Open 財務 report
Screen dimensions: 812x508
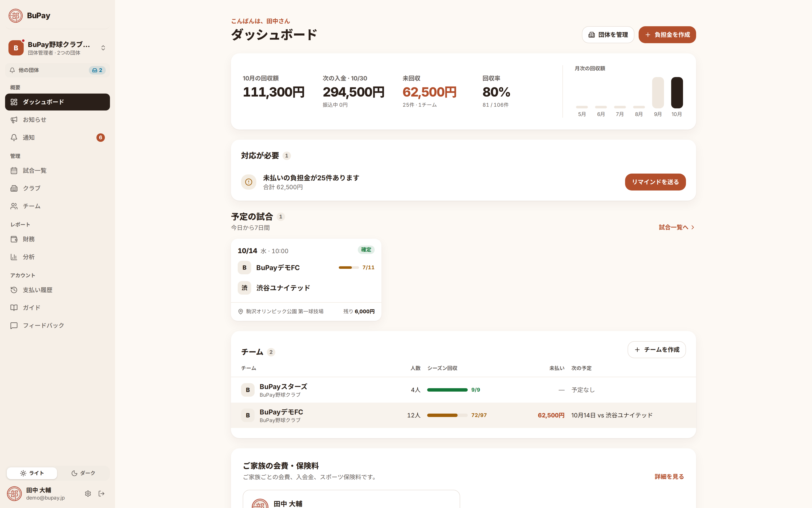(57, 239)
